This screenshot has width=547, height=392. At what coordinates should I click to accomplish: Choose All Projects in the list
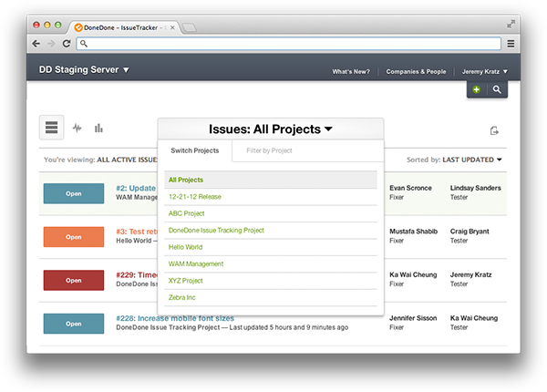[271, 180]
